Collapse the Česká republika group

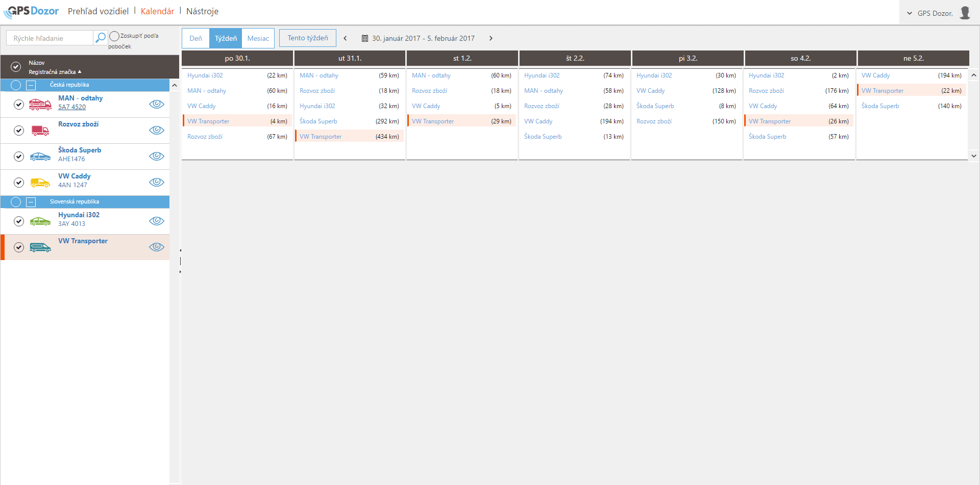tap(31, 85)
